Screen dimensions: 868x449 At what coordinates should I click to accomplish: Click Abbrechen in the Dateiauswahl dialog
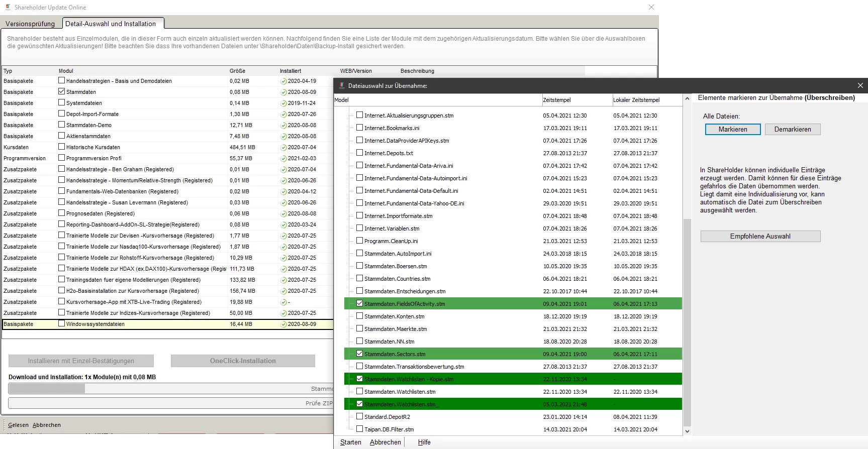(x=385, y=442)
